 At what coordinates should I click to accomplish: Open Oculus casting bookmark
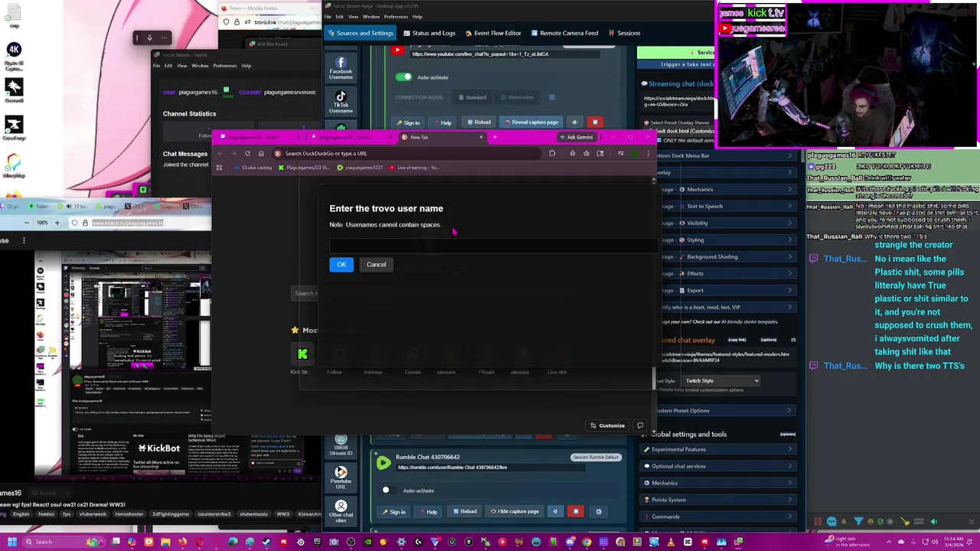253,168
